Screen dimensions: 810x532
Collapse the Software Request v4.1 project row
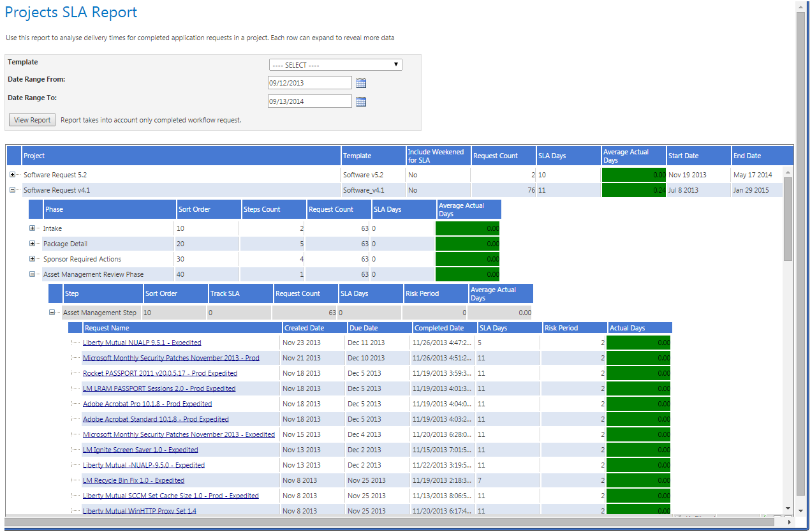point(13,189)
